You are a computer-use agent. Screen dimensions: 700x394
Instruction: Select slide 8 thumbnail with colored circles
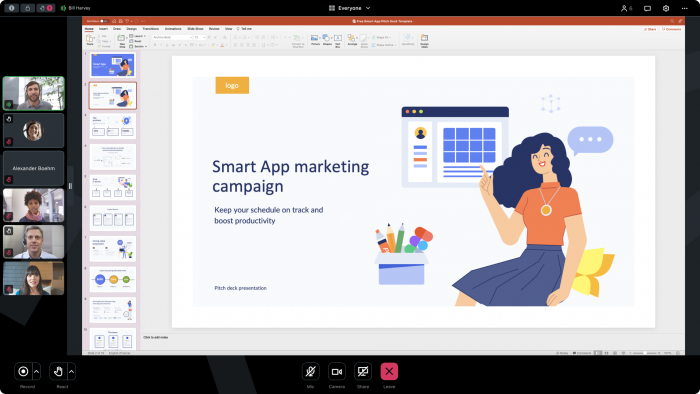(112, 279)
